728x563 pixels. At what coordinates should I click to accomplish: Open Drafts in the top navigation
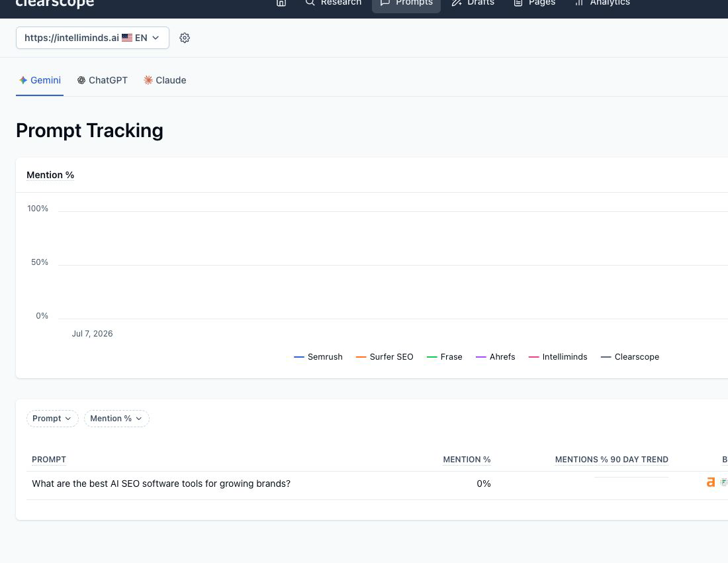click(473, 3)
